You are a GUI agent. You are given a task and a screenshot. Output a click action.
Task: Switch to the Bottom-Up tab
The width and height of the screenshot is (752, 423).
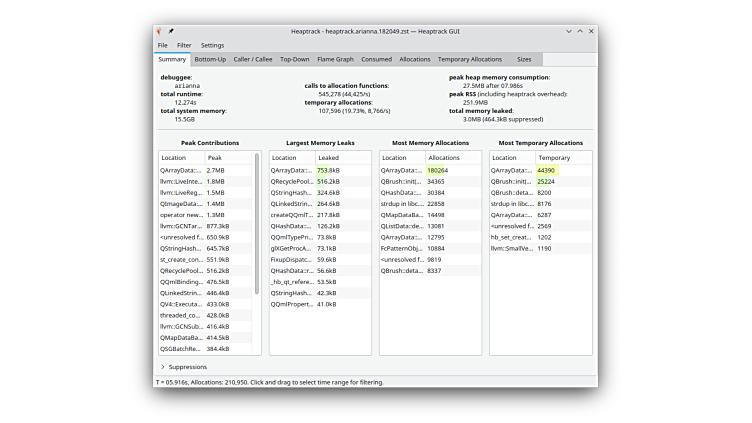click(210, 59)
